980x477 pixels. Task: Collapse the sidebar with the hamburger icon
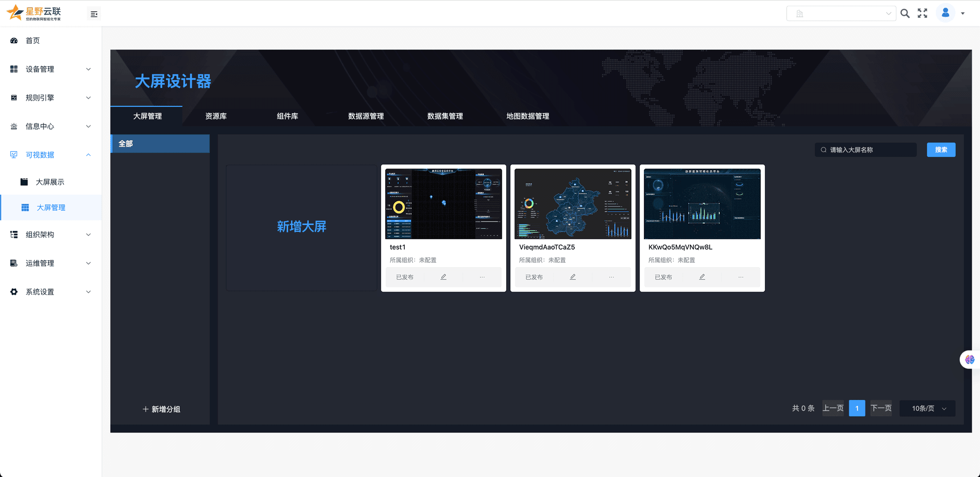(x=94, y=14)
